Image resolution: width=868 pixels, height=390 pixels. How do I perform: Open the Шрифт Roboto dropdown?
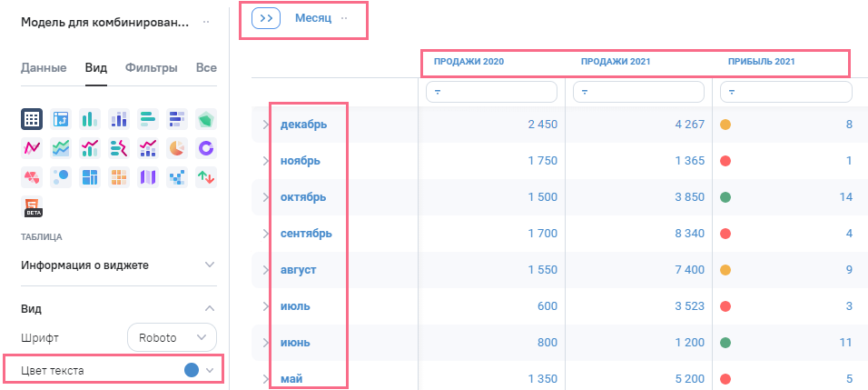click(x=172, y=337)
